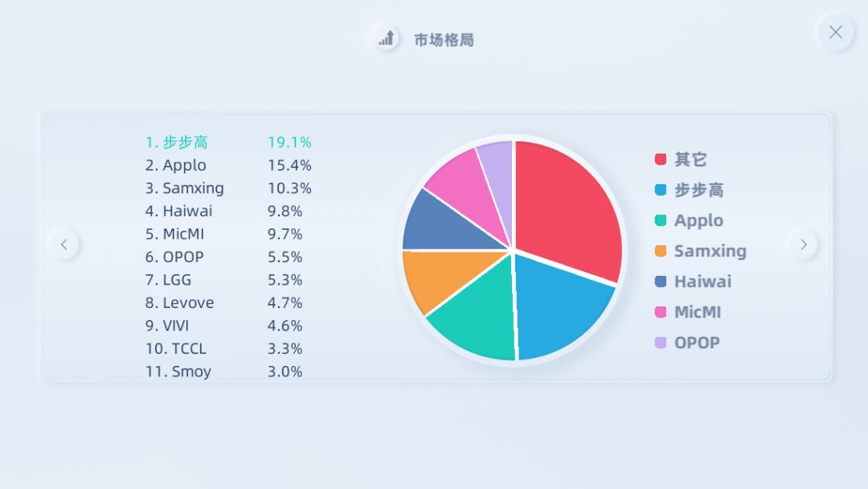The height and width of the screenshot is (489, 868).
Task: Close the market panel with the X button
Action: tap(835, 32)
